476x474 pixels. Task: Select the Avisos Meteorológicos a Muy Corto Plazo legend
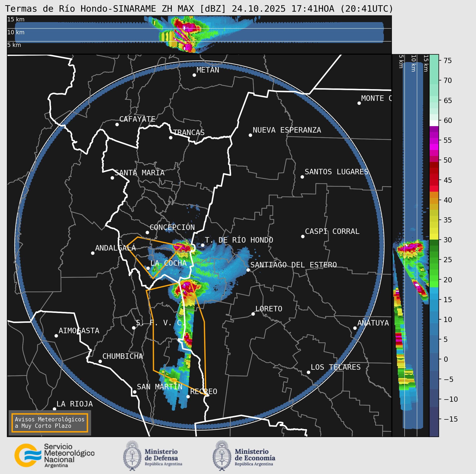click(x=50, y=423)
